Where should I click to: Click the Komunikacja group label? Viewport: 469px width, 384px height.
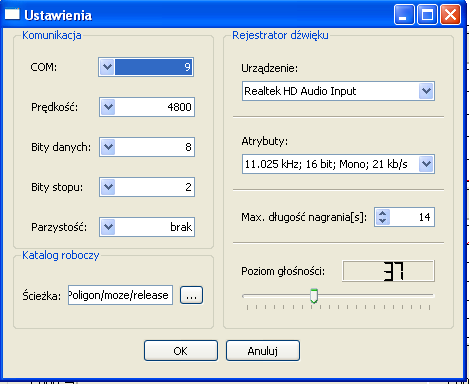[52, 35]
